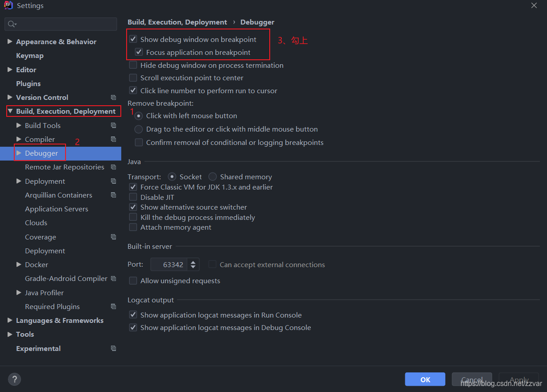Select Required Plugins item
The width and height of the screenshot is (547, 392).
[x=52, y=307]
